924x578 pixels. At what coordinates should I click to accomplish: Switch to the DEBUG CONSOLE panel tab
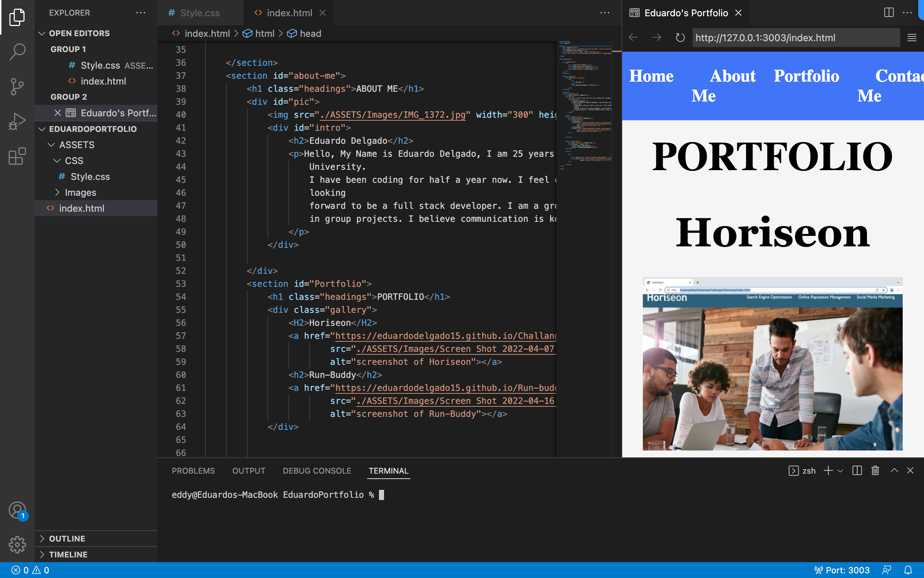(x=317, y=471)
